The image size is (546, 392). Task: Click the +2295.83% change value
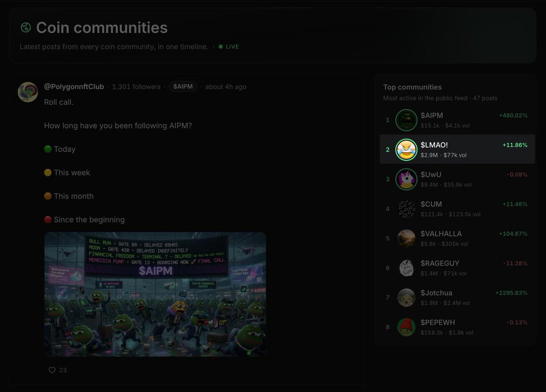pos(511,293)
